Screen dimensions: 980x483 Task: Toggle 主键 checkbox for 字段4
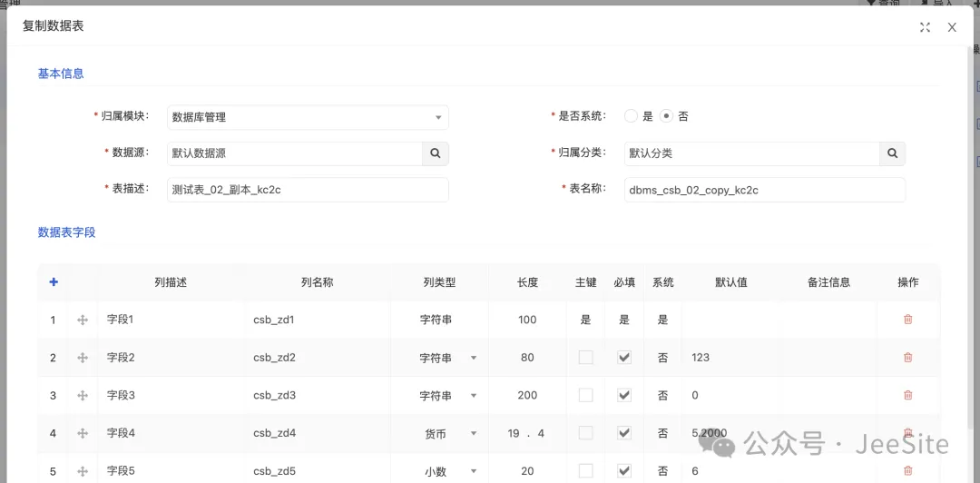[585, 432]
